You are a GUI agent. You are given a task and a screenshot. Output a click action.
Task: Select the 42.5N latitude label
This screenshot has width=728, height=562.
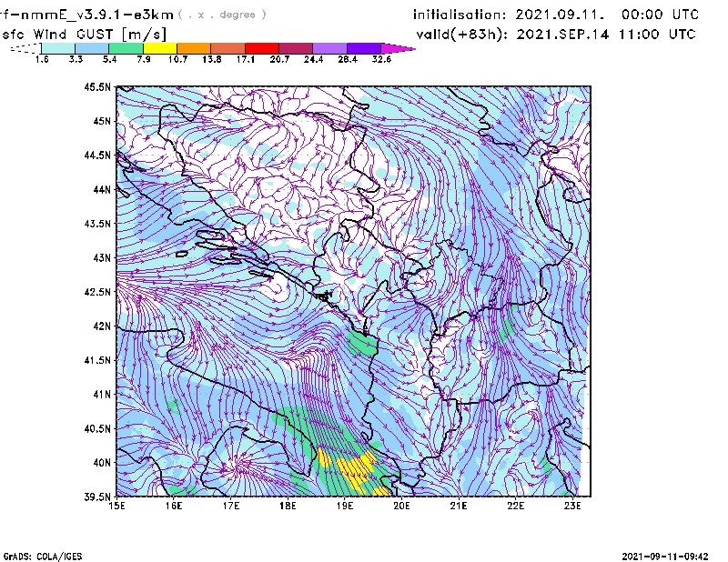pos(97,292)
